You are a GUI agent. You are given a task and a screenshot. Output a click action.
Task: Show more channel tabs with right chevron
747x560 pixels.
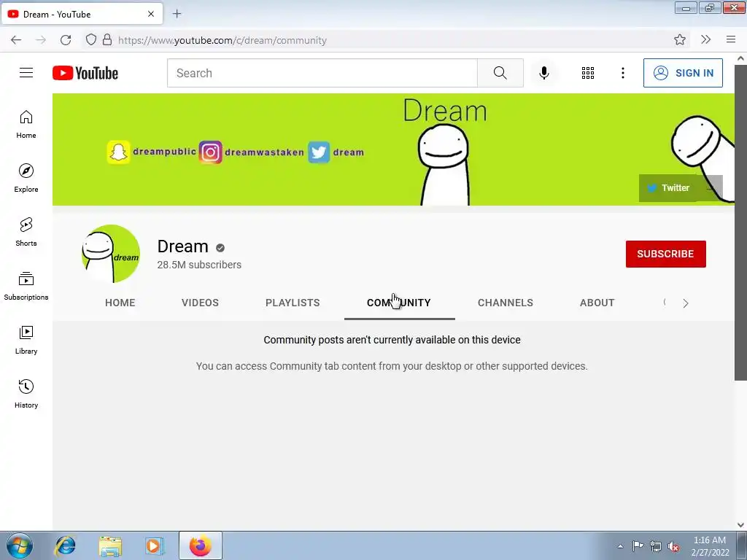pyautogui.click(x=685, y=303)
